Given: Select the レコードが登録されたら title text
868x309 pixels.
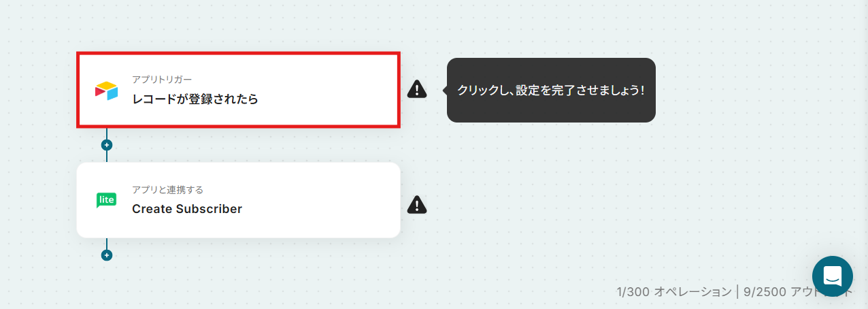Looking at the screenshot, I should [x=195, y=99].
